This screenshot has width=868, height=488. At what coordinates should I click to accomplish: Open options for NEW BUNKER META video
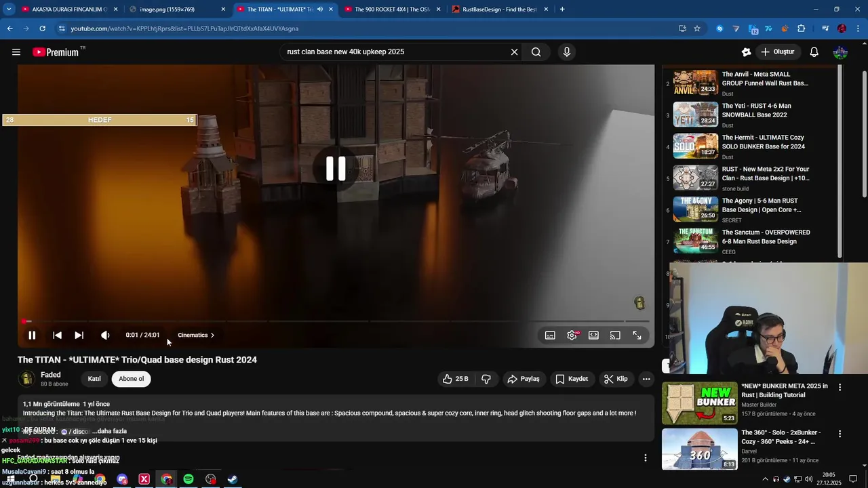coord(840,388)
